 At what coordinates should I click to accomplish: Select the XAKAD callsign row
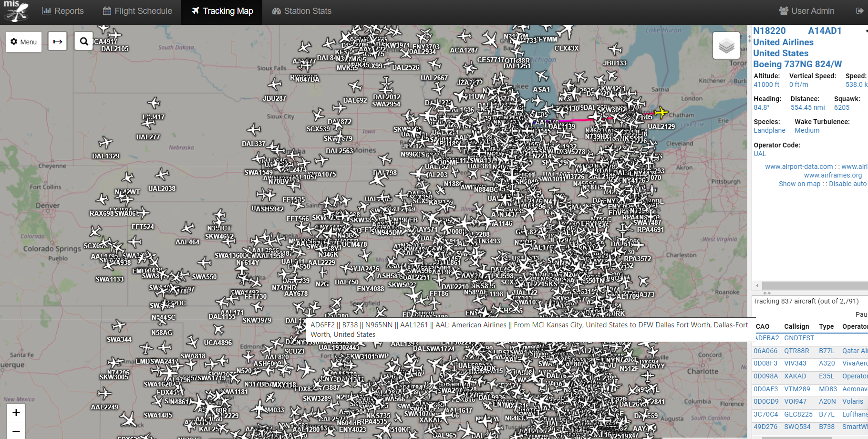tap(795, 376)
